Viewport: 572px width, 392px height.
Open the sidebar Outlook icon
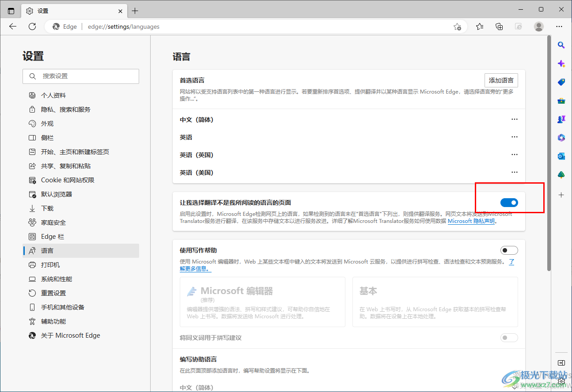tap(561, 156)
